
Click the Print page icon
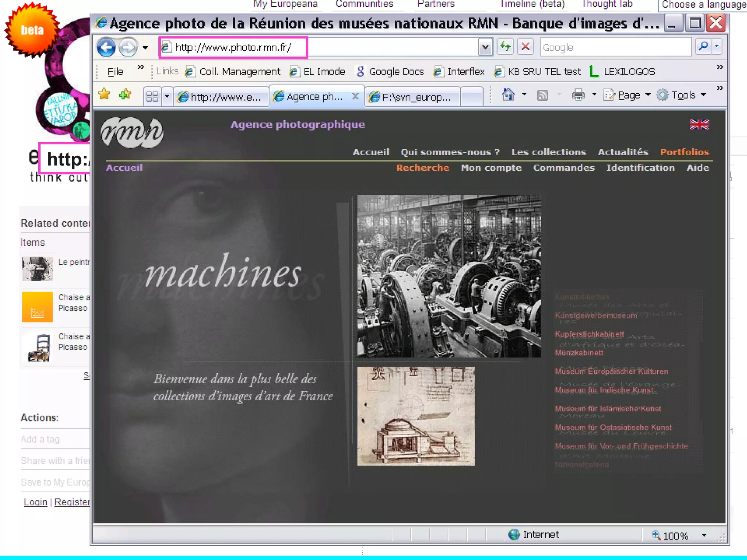coord(578,95)
